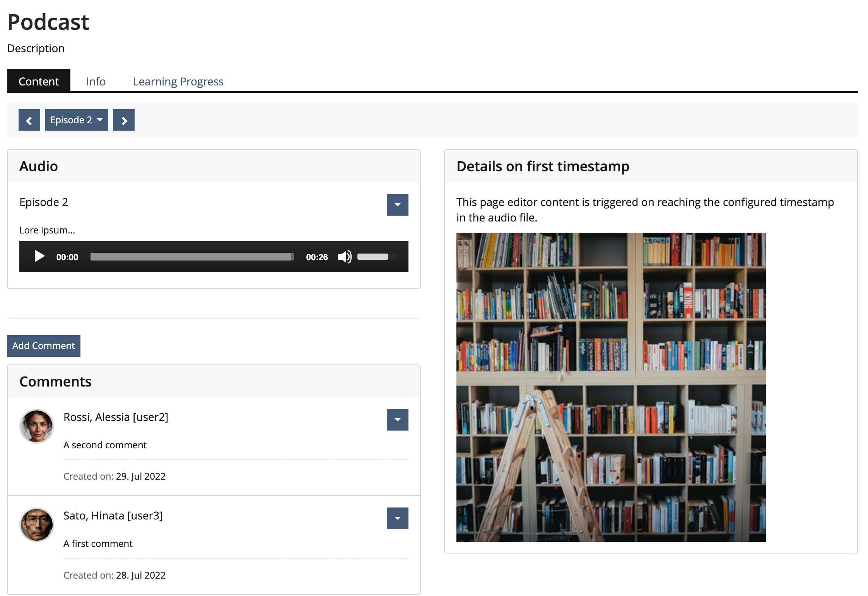Go to the next episode
The width and height of the screenshot is (868, 596).
point(124,120)
